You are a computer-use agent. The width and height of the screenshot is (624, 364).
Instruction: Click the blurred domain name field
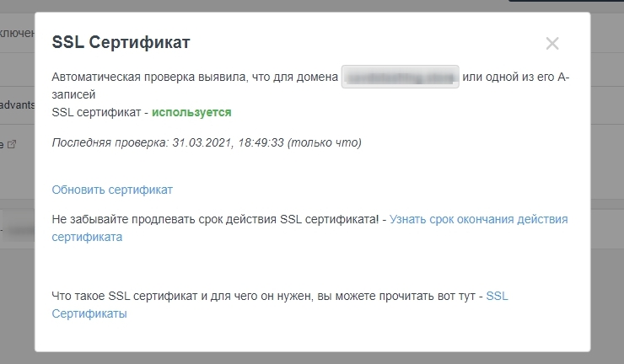pyautogui.click(x=401, y=78)
